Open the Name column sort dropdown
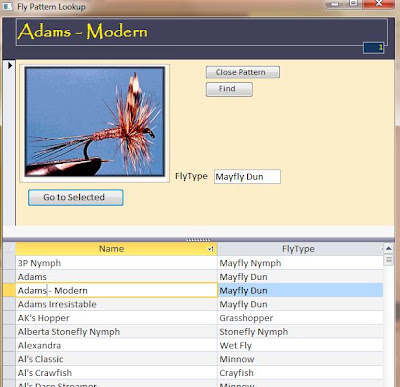 [x=211, y=249]
